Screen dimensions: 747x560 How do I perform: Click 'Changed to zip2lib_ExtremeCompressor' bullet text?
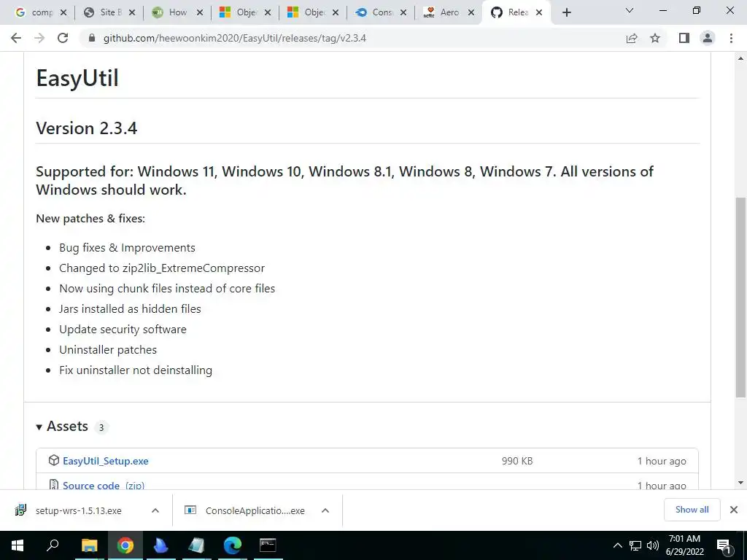pos(162,268)
